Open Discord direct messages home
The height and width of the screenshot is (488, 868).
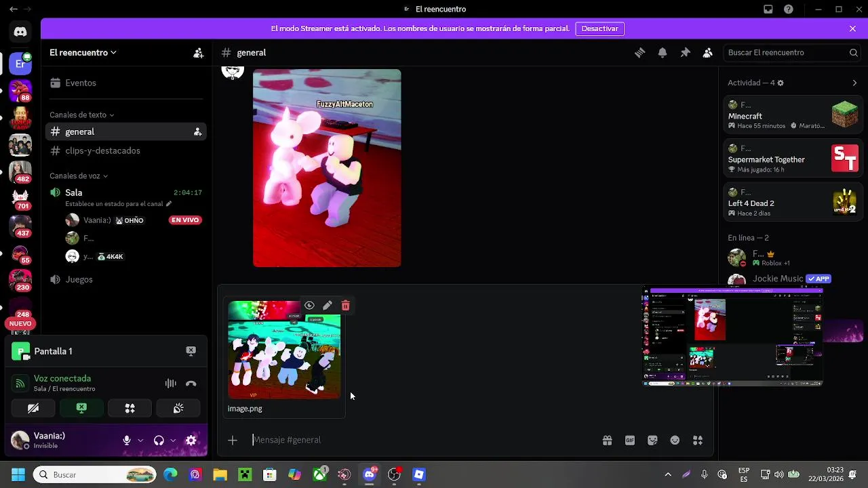click(20, 31)
